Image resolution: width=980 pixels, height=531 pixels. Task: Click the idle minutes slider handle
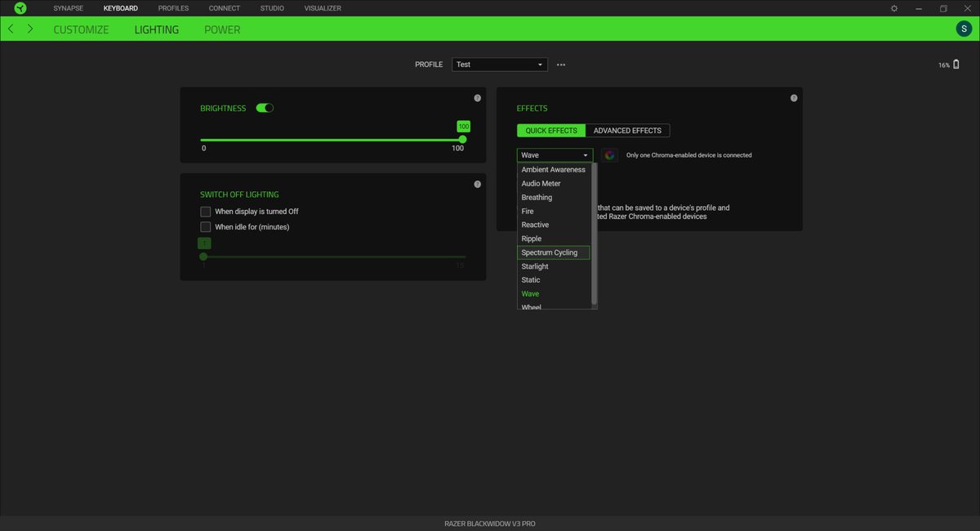pos(203,257)
